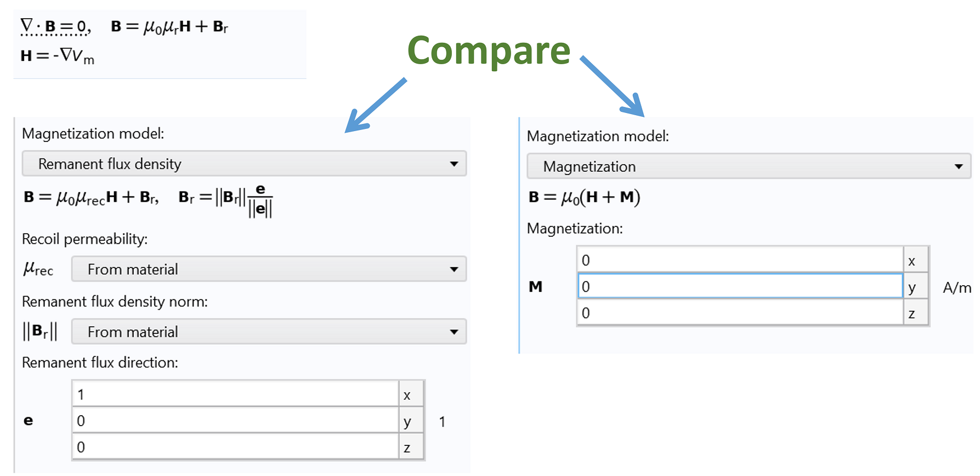The width and height of the screenshot is (980, 476).
Task: Expand the Remanent flux density norm dropdown
Action: [x=269, y=332]
